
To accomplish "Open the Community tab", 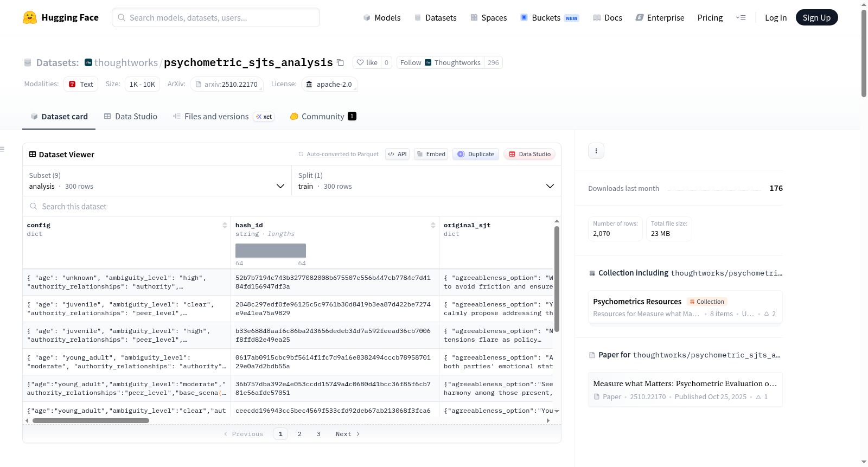I will pyautogui.click(x=323, y=117).
